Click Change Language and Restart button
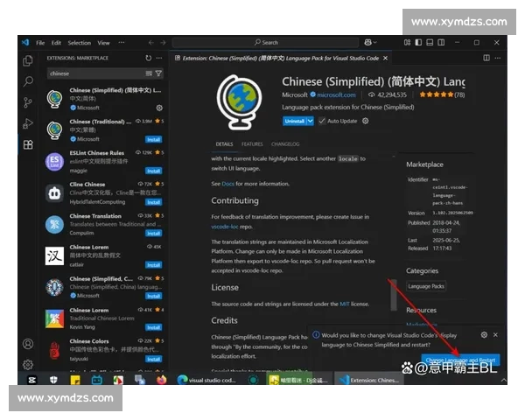This screenshot has width=525, height=420. (x=460, y=360)
